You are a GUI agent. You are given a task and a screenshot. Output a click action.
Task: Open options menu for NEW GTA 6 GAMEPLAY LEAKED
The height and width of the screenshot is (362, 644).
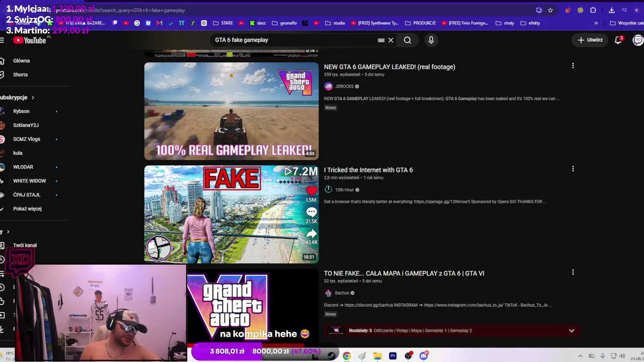[573, 66]
